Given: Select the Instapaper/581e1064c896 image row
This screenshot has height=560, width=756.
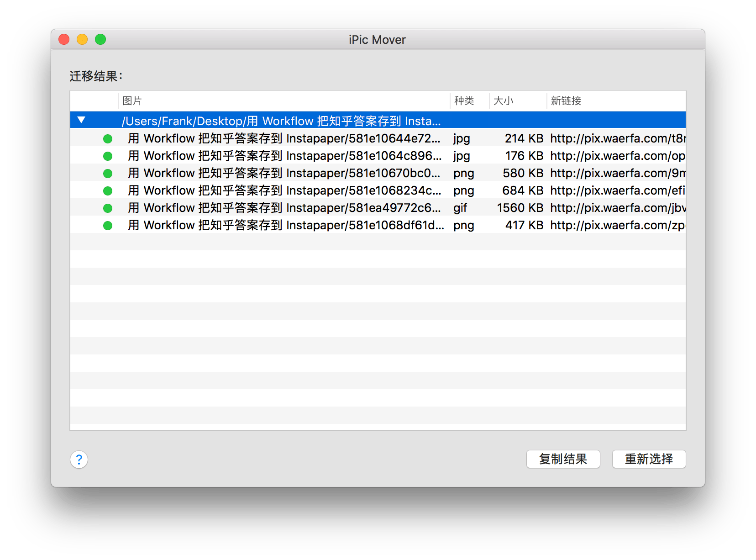Looking at the screenshot, I should [378, 156].
